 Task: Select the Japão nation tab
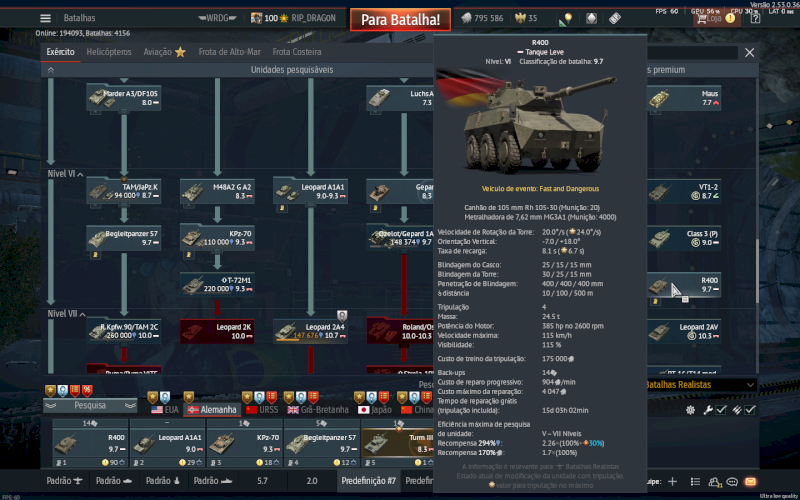pyautogui.click(x=374, y=410)
